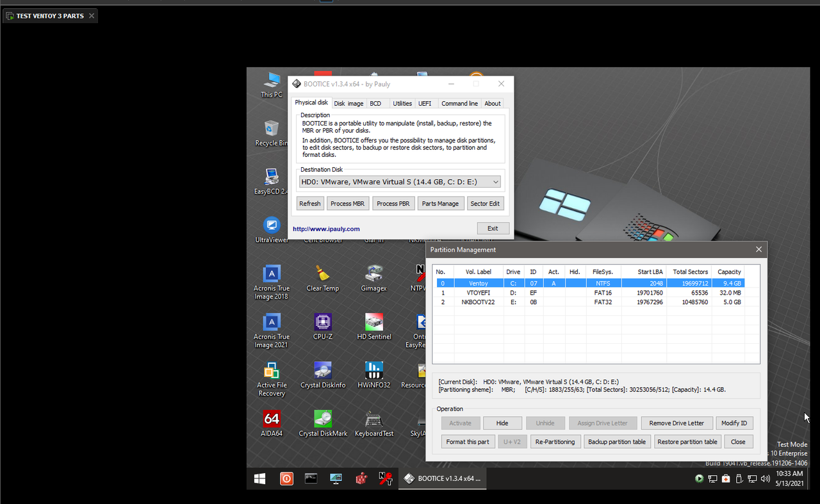Open HWiNFO32 desktop icon
Viewport: 820px width, 504px height.
[374, 375]
